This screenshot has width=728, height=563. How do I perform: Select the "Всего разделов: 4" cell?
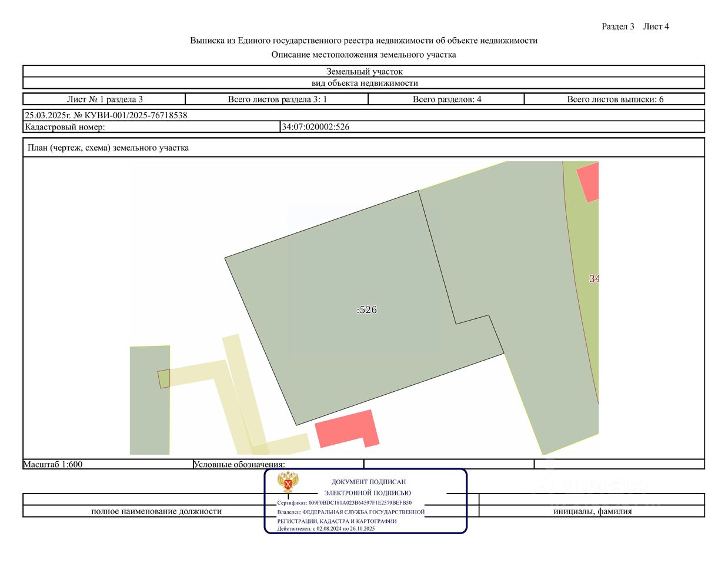pos(446,99)
